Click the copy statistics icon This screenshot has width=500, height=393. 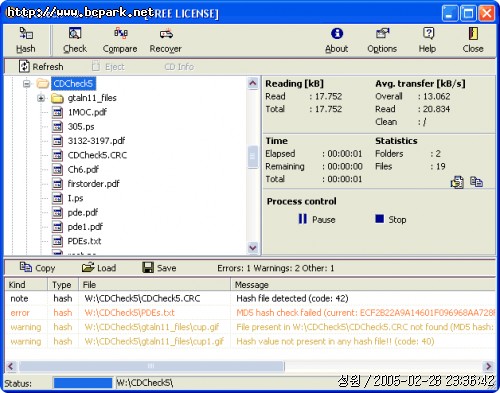click(x=476, y=182)
